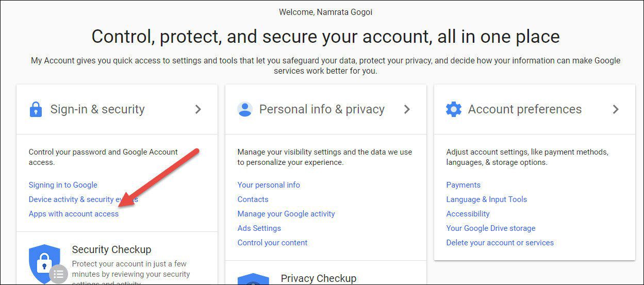Open Signing in to Google link
644x285 pixels.
[63, 185]
